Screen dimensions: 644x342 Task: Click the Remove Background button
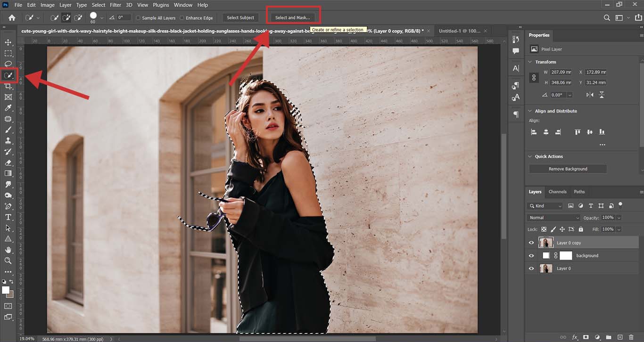click(x=568, y=169)
